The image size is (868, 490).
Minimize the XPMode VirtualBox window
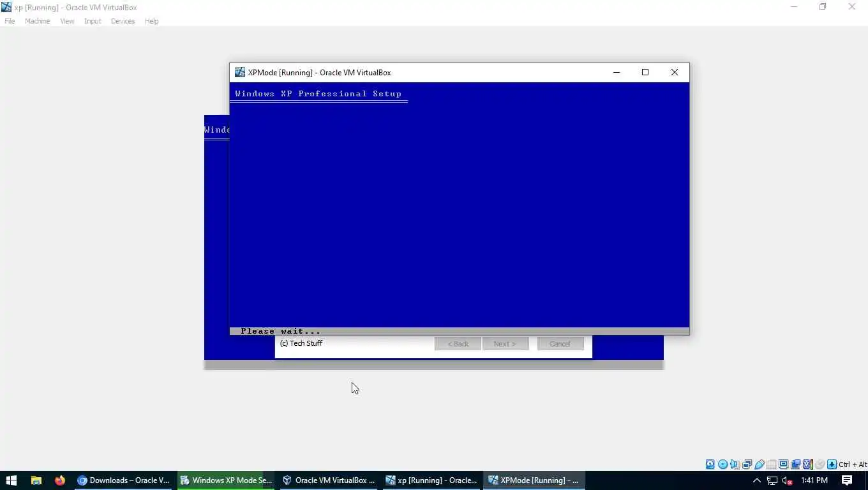[617, 72]
